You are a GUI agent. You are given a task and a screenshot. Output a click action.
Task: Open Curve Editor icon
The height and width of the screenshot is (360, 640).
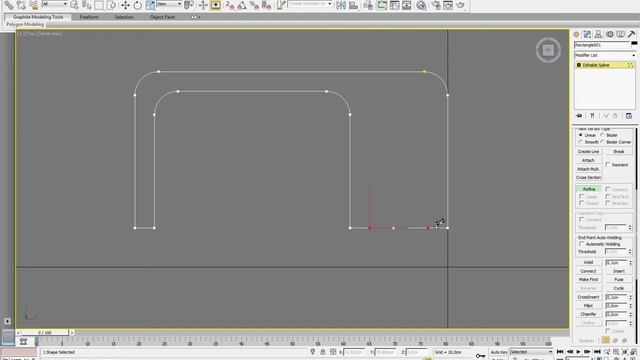tap(394, 5)
